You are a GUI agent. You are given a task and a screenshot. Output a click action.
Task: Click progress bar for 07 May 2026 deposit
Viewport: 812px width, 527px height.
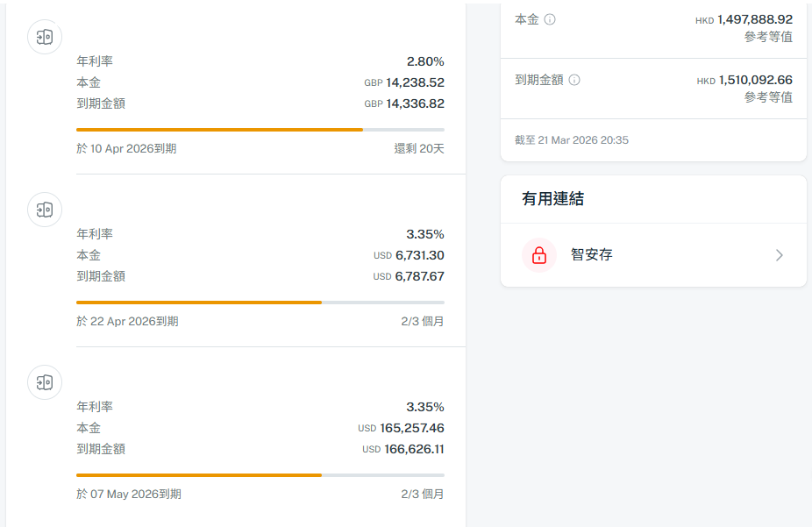(x=260, y=475)
